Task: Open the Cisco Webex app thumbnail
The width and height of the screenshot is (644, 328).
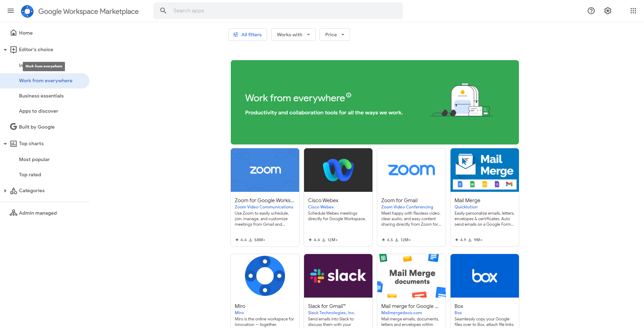Action: tap(338, 170)
